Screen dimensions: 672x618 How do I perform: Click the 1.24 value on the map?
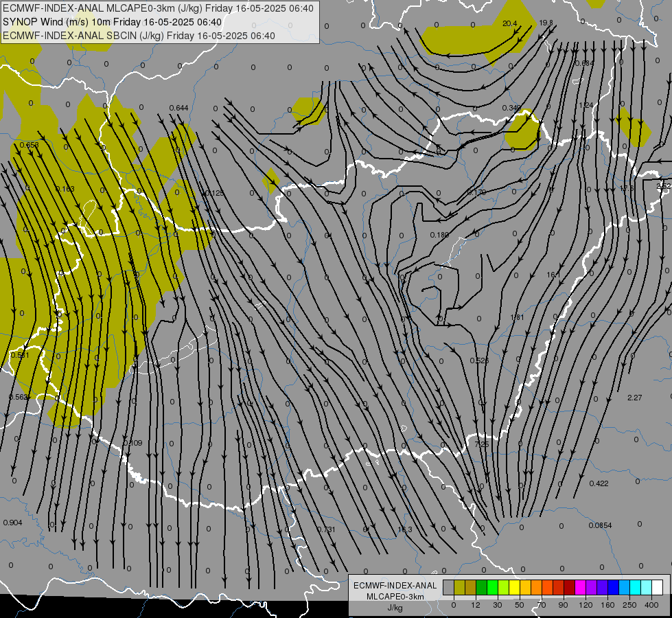coord(586,105)
